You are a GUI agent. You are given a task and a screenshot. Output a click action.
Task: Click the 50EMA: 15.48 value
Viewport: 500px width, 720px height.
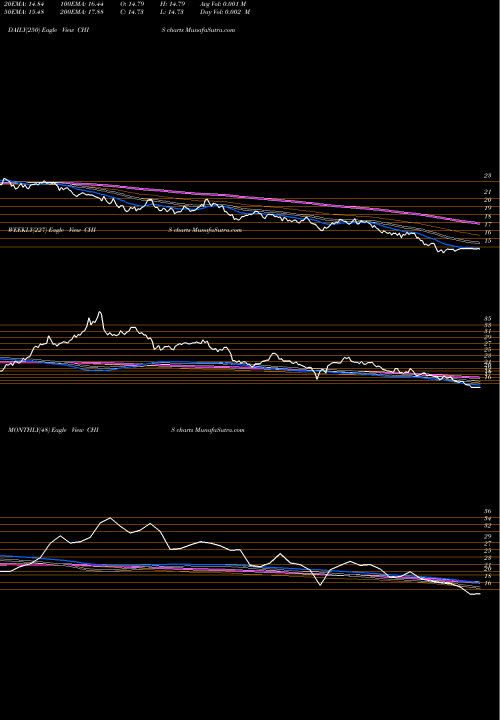click(x=22, y=12)
